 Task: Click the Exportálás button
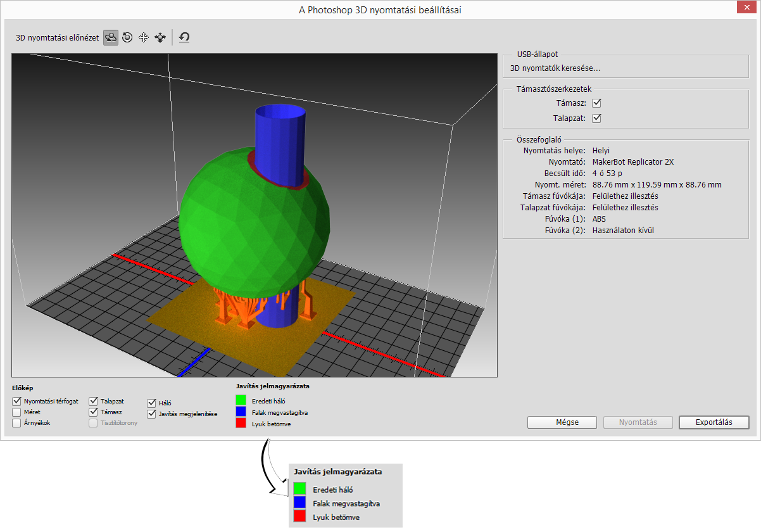pyautogui.click(x=714, y=422)
